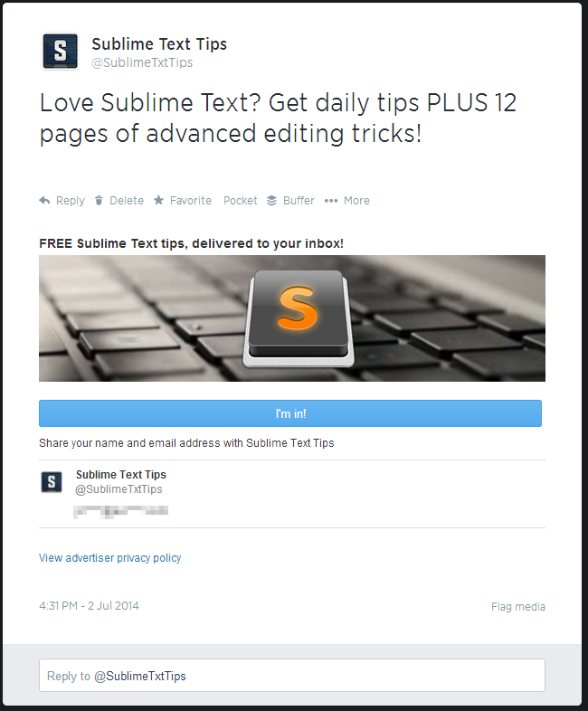Open the 4:31 PM - 2 Jul 2014 timestamp
Viewport: 588px width, 711px height.
click(x=89, y=606)
